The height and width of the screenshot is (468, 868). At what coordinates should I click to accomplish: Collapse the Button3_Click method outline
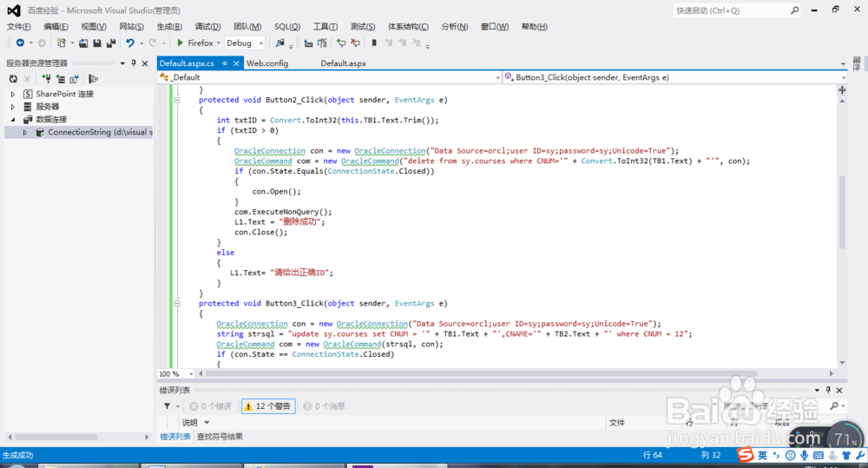pos(176,304)
